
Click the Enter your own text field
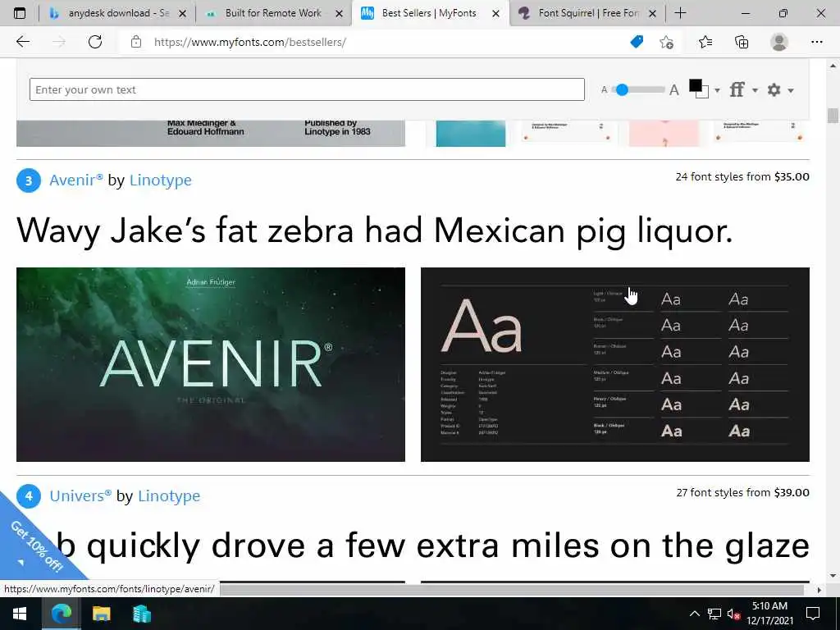pyautogui.click(x=307, y=89)
